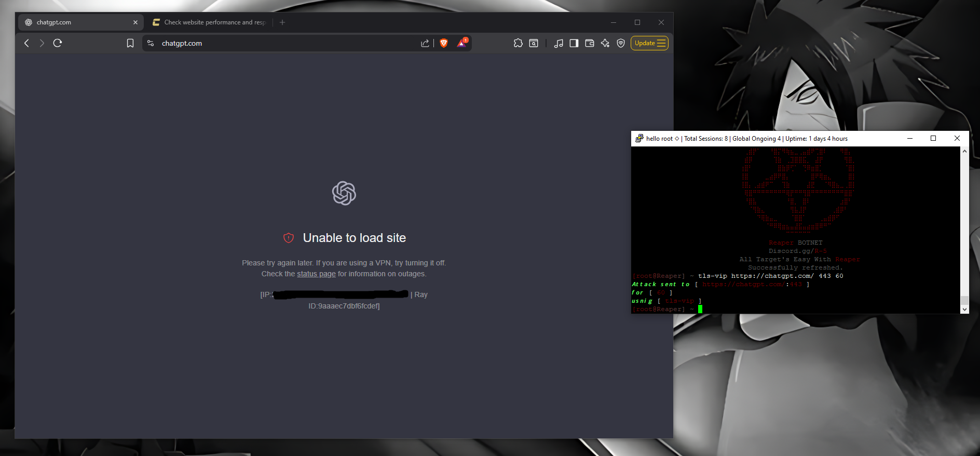Open the music playlist icon
Viewport: 980px width, 456px height.
559,43
